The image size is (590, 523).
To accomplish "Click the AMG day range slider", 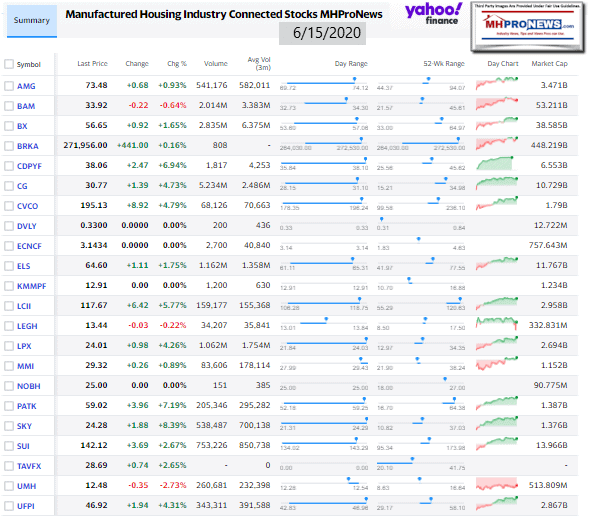I will pyautogui.click(x=324, y=84).
